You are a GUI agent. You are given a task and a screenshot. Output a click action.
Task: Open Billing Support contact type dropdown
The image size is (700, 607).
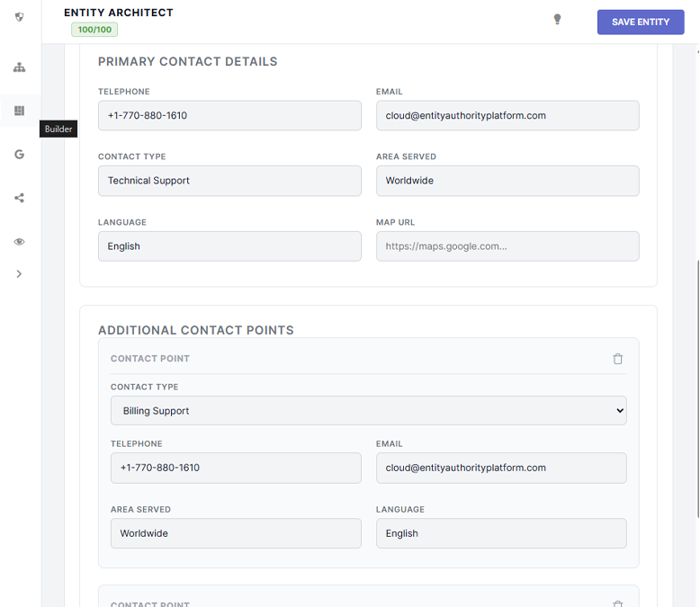pos(368,411)
